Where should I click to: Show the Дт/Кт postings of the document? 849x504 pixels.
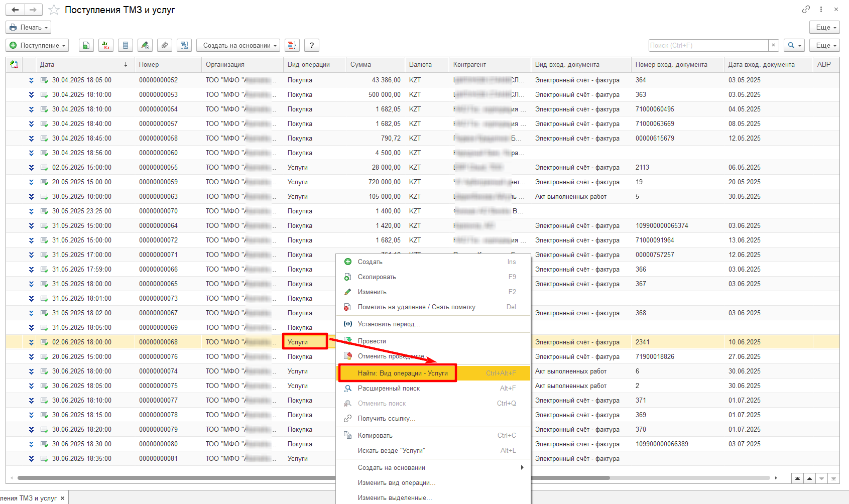click(106, 45)
